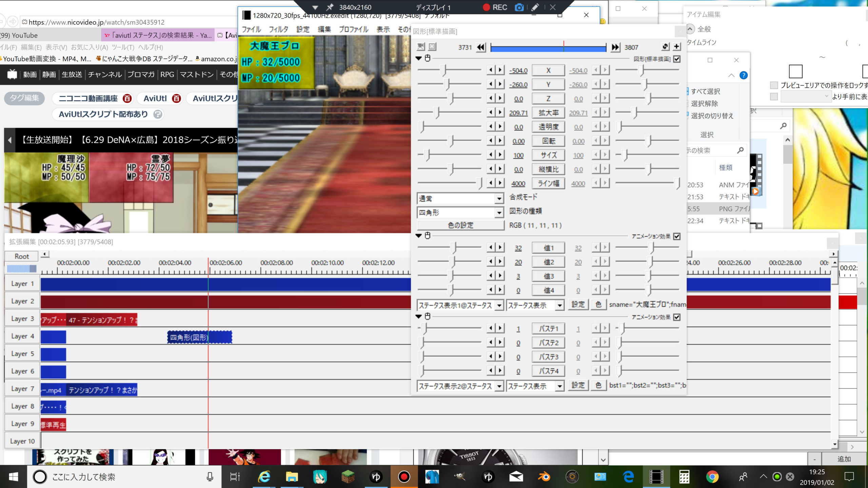Collapse the 図形[標準描画] section triangle
Viewport: 868px width, 488px height.
point(419,58)
